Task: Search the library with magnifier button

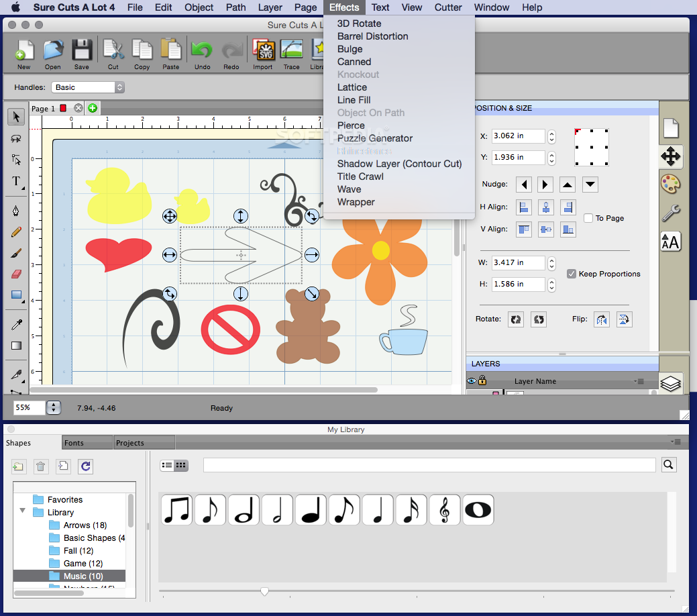Action: 669,465
